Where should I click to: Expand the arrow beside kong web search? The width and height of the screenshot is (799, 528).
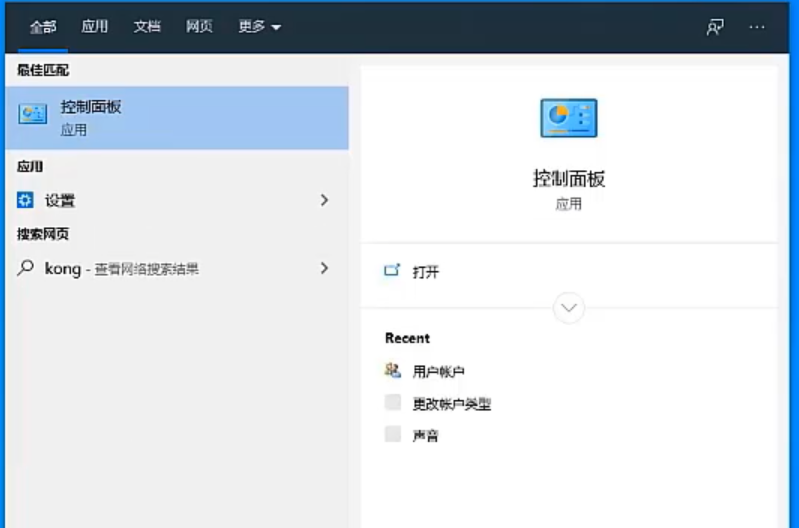tap(324, 268)
